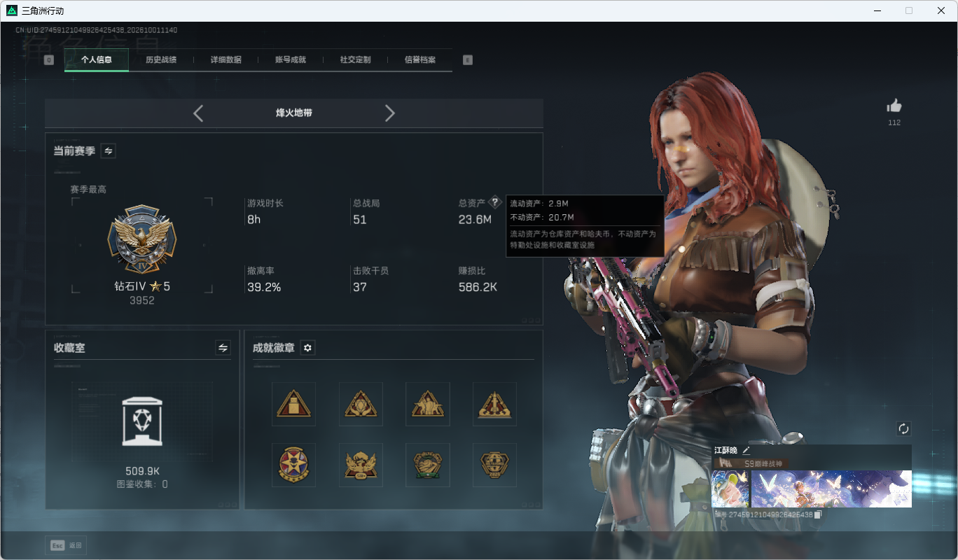Open the 信誉档案 tab
The image size is (958, 560).
pyautogui.click(x=420, y=60)
